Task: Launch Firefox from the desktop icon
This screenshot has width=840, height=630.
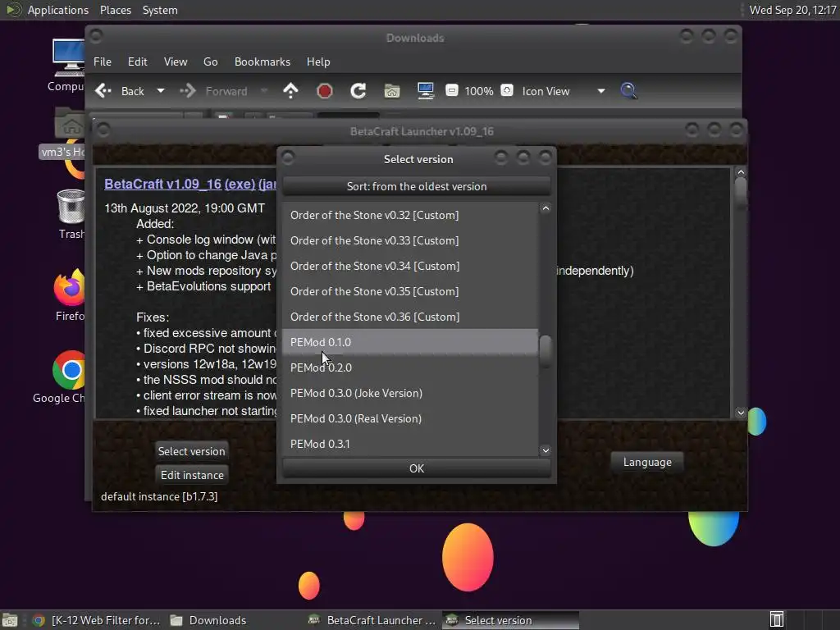Action: (70, 295)
